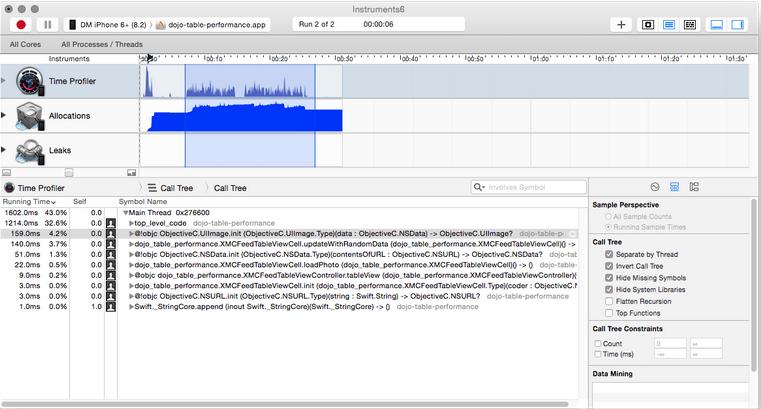The height and width of the screenshot is (409, 761).
Task: Toggle the Separate by Thread checkbox
Action: click(x=609, y=254)
